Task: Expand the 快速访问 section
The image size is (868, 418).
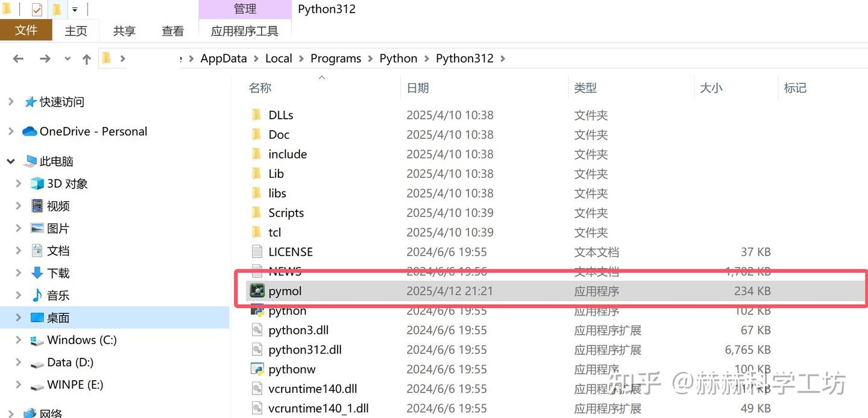Action: coord(10,102)
